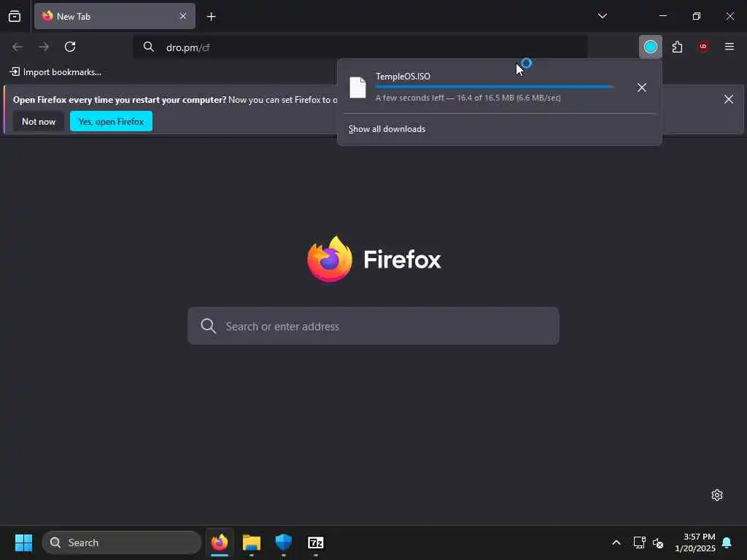Click Import bookmarks in bookmarks toolbar
Image resolution: width=747 pixels, height=560 pixels.
click(55, 72)
